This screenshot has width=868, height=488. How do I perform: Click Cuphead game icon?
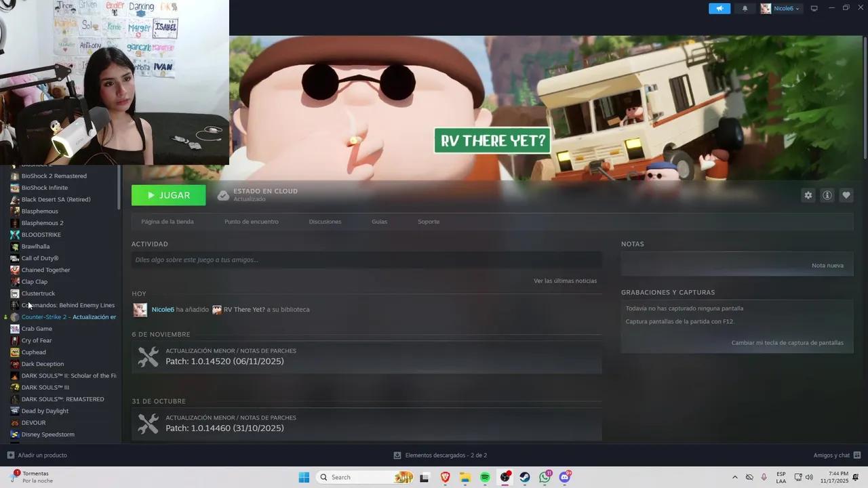[x=15, y=352]
